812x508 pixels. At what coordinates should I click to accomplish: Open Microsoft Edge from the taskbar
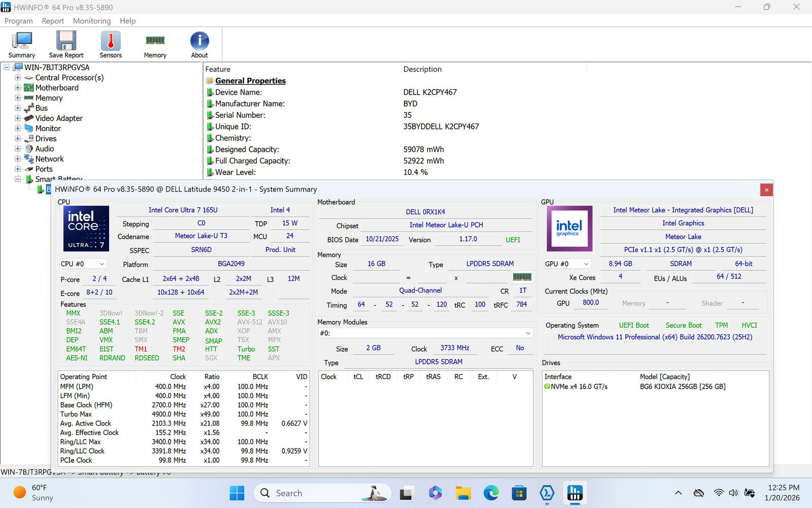pyautogui.click(x=491, y=493)
